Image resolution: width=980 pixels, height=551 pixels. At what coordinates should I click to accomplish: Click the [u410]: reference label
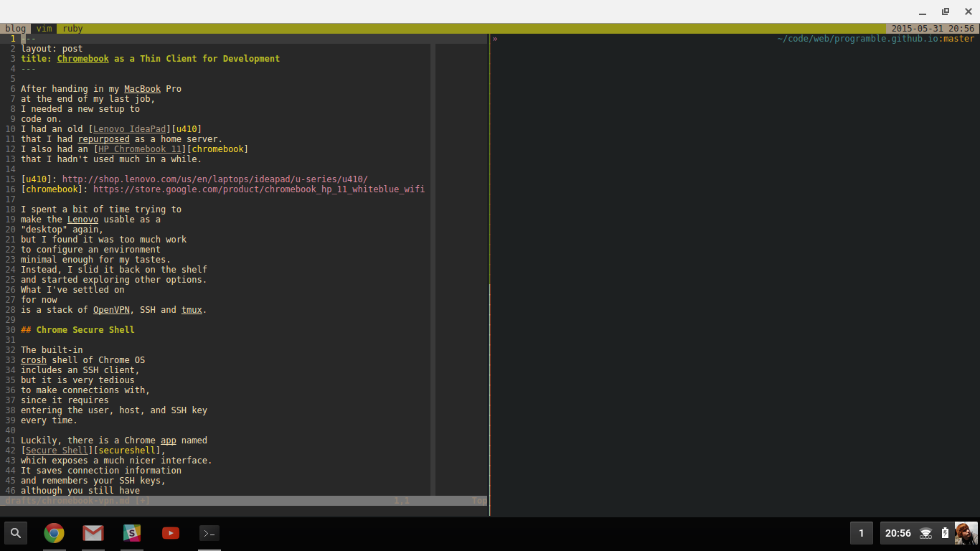pos(39,179)
